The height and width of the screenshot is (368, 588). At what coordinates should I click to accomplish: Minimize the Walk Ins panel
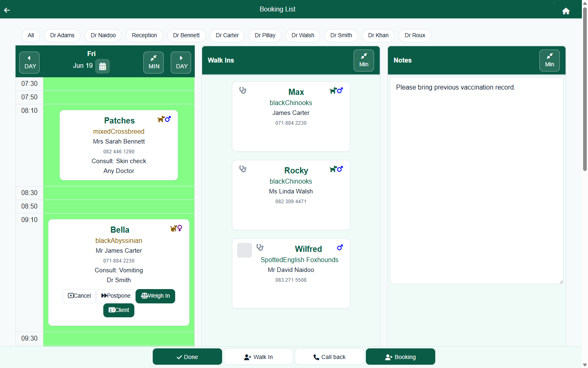[x=364, y=61]
